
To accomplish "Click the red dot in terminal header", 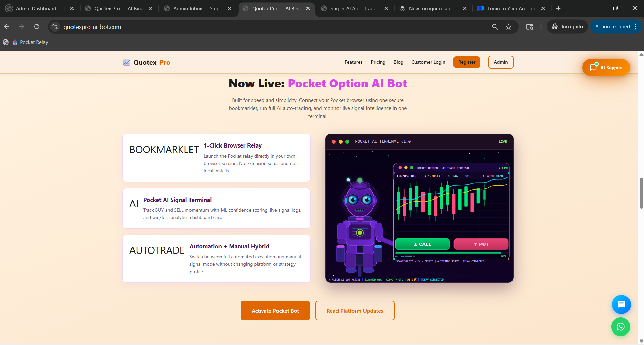I will tap(334, 142).
